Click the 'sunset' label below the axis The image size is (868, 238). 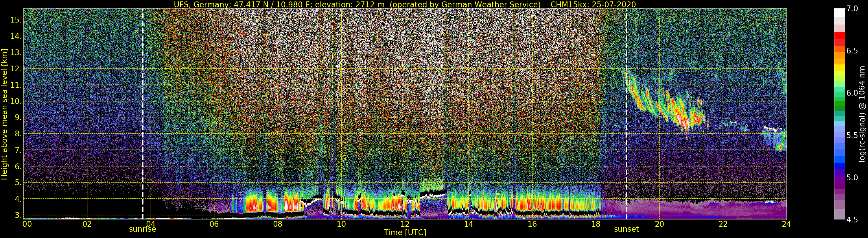(x=626, y=229)
